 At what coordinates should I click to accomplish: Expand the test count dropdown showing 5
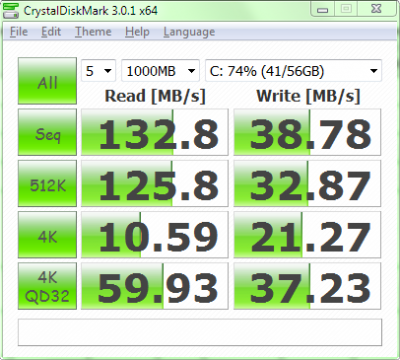[98, 71]
